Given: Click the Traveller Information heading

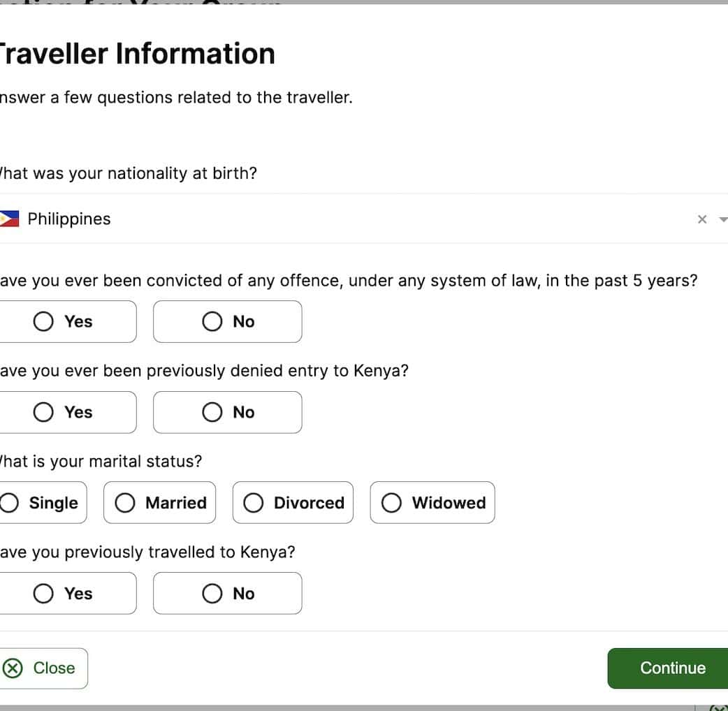Looking at the screenshot, I should pyautogui.click(x=137, y=54).
